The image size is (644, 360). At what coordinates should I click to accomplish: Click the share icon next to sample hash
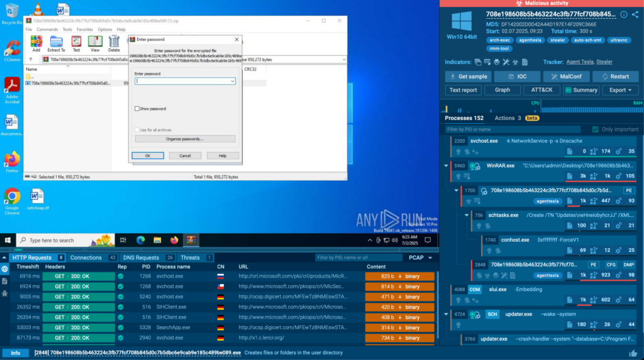(x=635, y=14)
